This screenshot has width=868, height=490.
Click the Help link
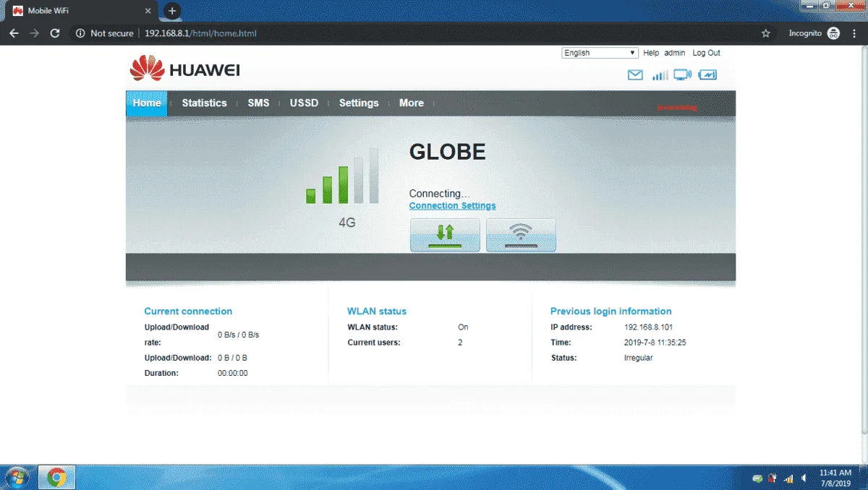[651, 53]
